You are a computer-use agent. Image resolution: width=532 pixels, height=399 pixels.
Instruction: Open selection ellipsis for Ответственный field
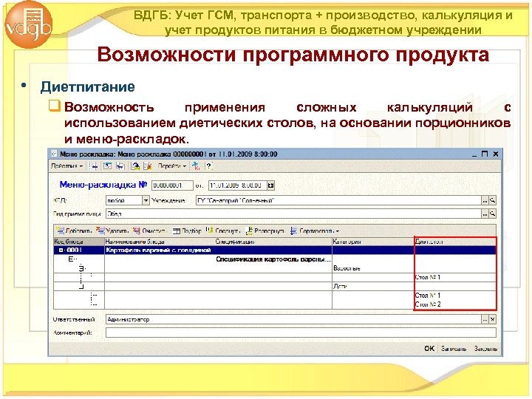click(x=485, y=320)
